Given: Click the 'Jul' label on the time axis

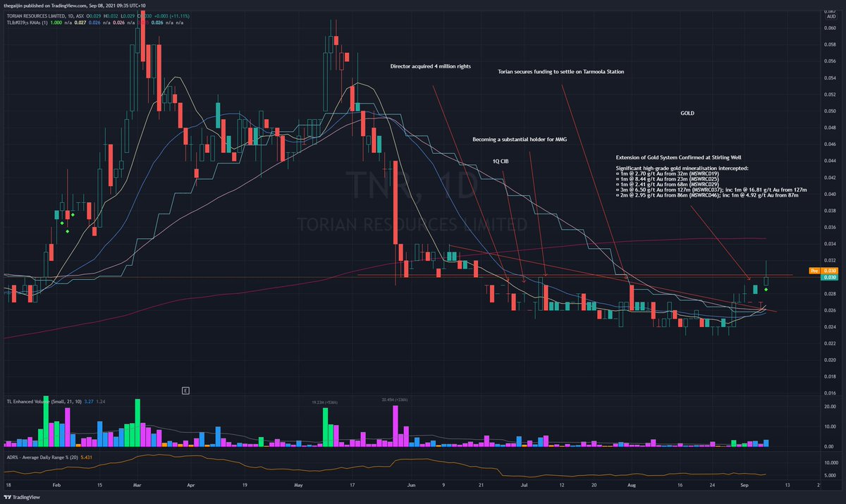Looking at the screenshot, I should pos(523,486).
